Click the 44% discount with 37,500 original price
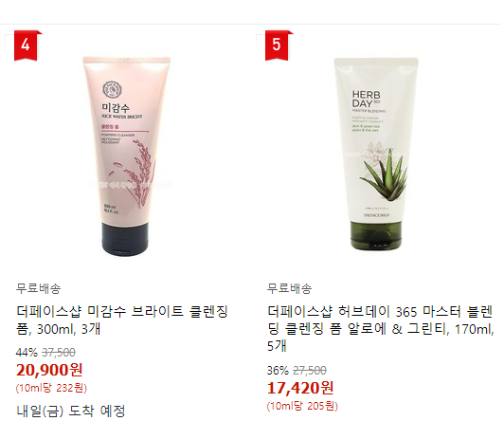The image size is (504, 421). pyautogui.click(x=45, y=353)
